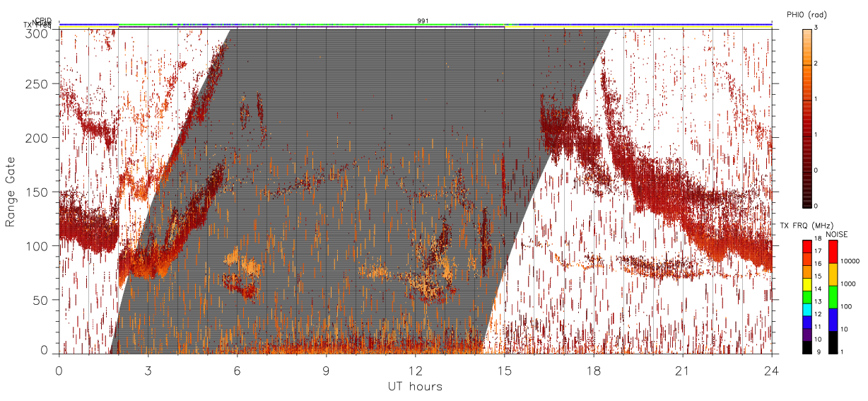Click the orange-red 16-17 MHz TX FRQ swatch
868x401 pixels.
pyautogui.click(x=807, y=258)
